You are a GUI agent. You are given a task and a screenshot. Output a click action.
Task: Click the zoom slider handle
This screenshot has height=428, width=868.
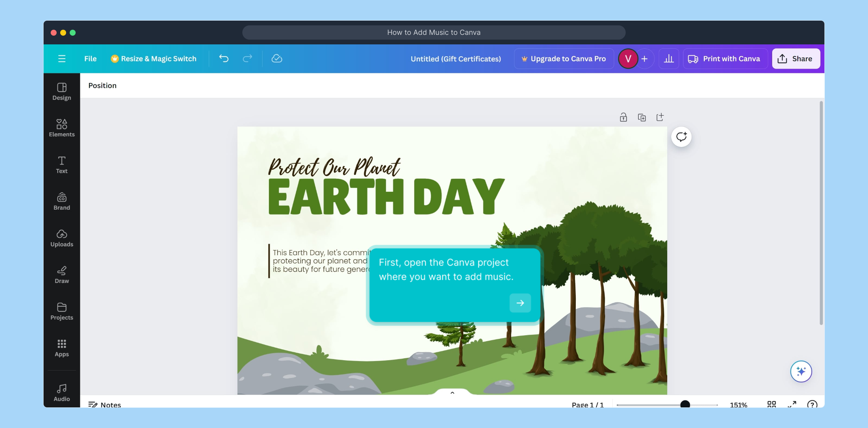click(x=685, y=404)
